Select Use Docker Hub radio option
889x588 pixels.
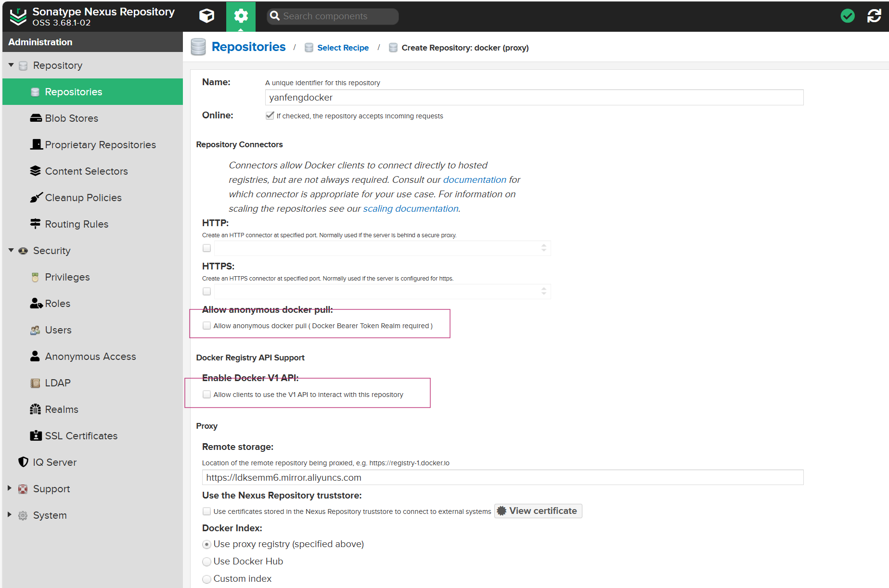207,562
